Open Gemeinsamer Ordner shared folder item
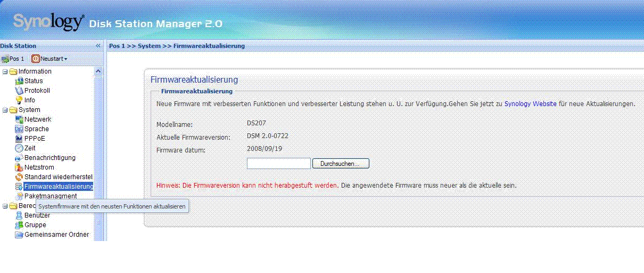 click(x=56, y=235)
